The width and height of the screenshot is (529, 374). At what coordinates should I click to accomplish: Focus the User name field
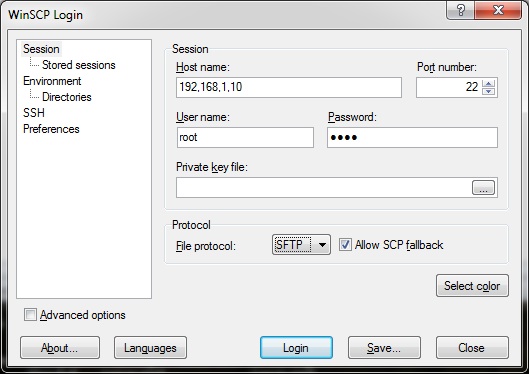[245, 137]
